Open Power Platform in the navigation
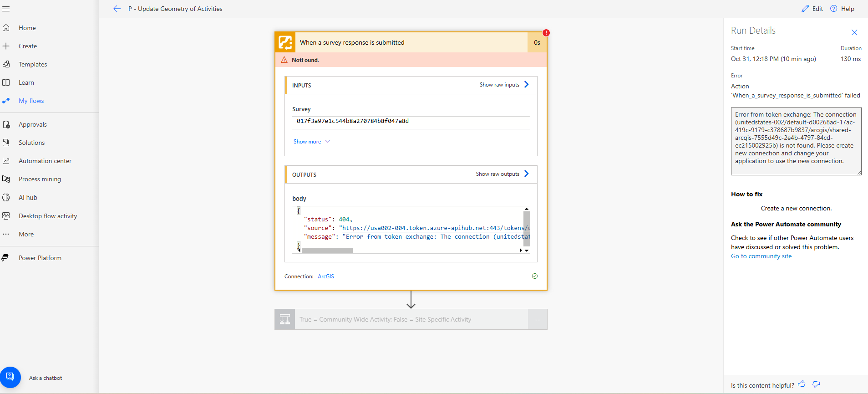Screen dimensions: 868x394 [x=40, y=258]
